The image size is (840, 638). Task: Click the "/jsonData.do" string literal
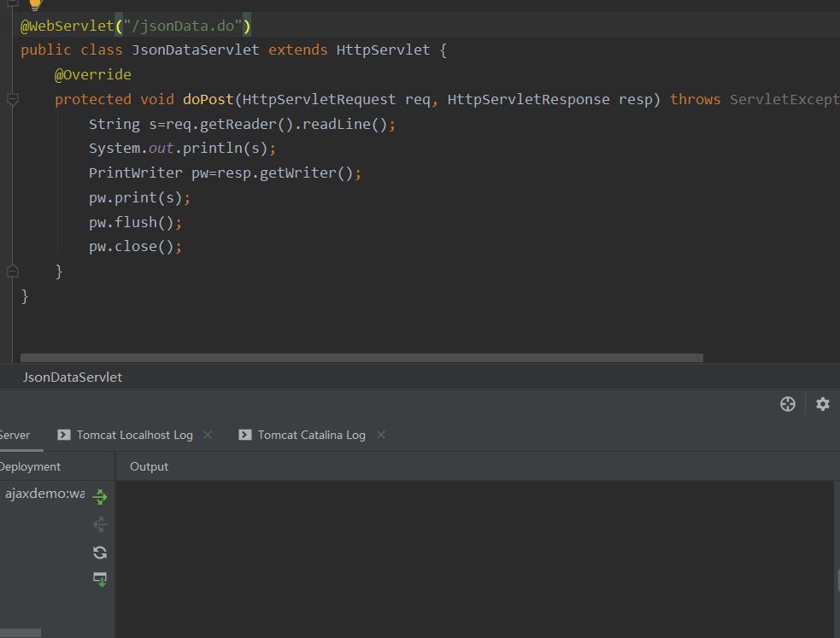point(183,26)
